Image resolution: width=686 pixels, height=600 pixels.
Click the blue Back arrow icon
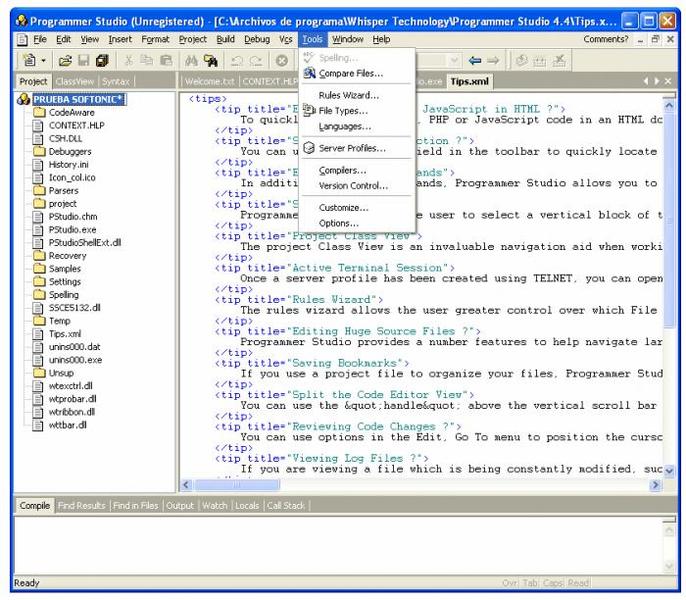[475, 60]
